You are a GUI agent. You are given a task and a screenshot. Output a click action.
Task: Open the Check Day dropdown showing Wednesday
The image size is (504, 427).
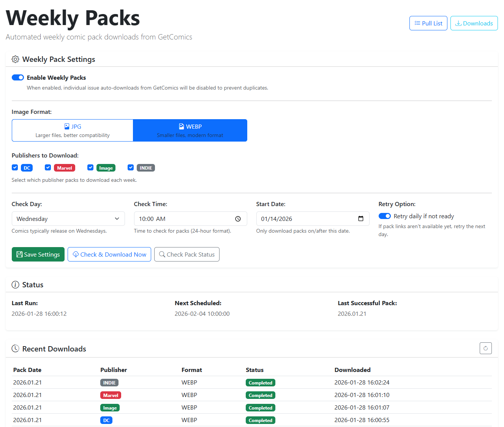(68, 219)
